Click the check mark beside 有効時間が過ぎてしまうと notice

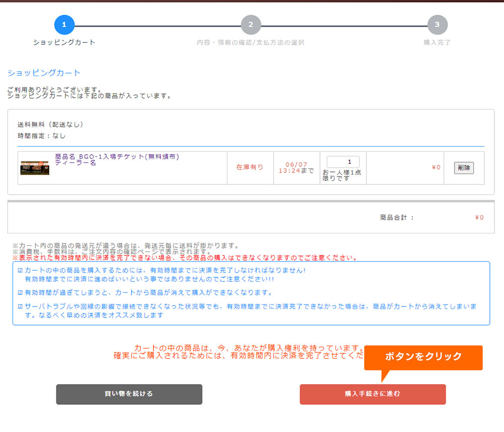[20, 293]
